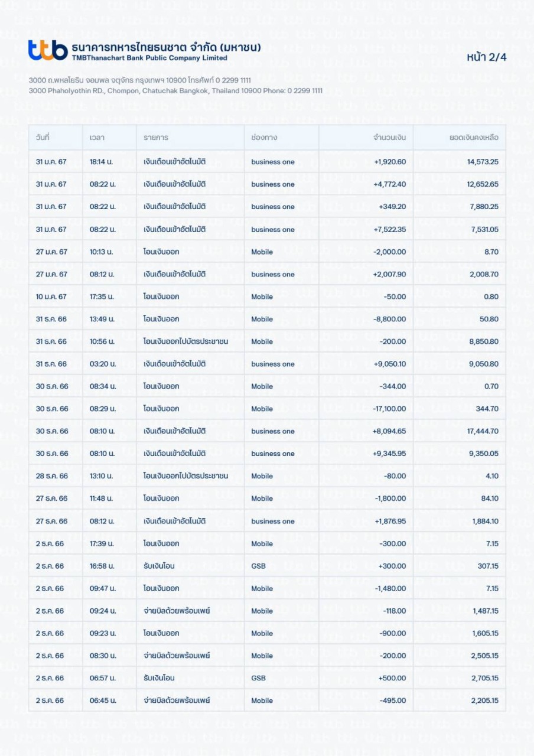Select the -8,800.00 transfer amount
This screenshot has width=534, height=756.
390,319
